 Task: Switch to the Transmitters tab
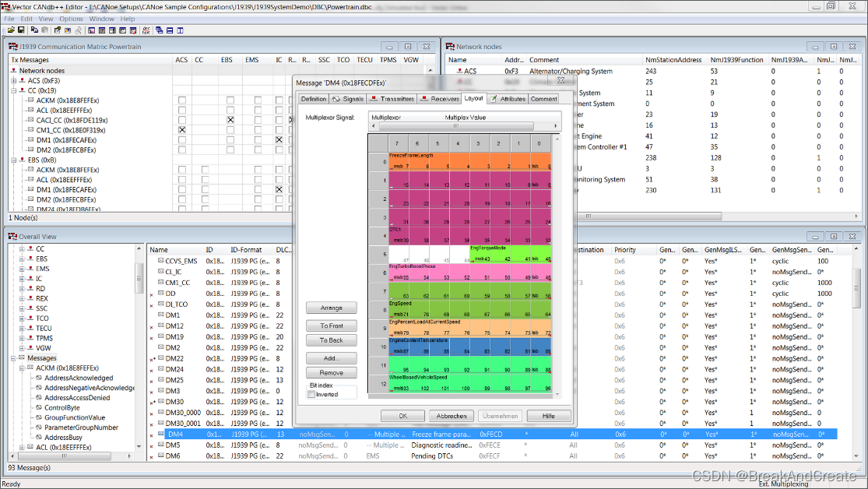tap(392, 99)
